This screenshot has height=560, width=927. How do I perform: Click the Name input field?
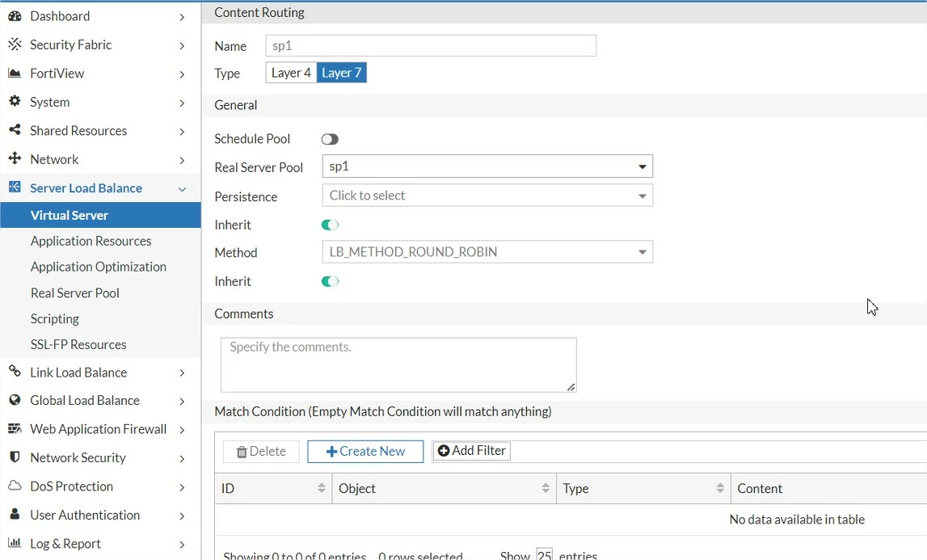[431, 45]
